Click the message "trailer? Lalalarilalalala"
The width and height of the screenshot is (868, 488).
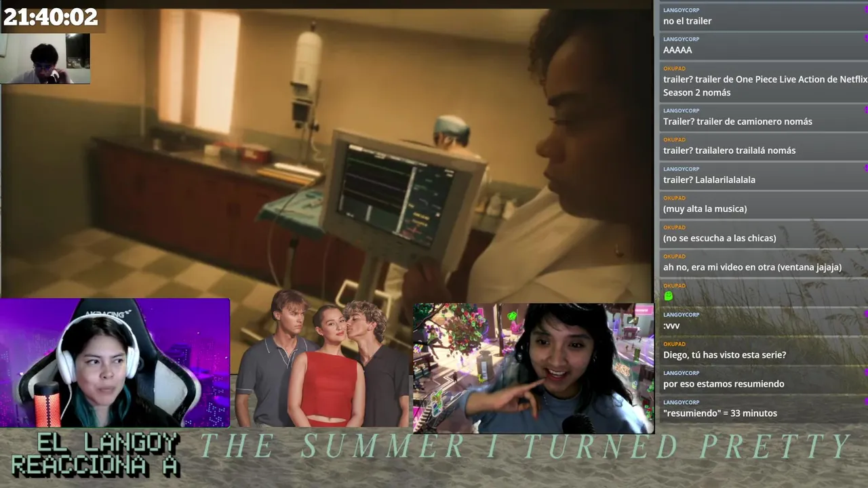[762, 176]
